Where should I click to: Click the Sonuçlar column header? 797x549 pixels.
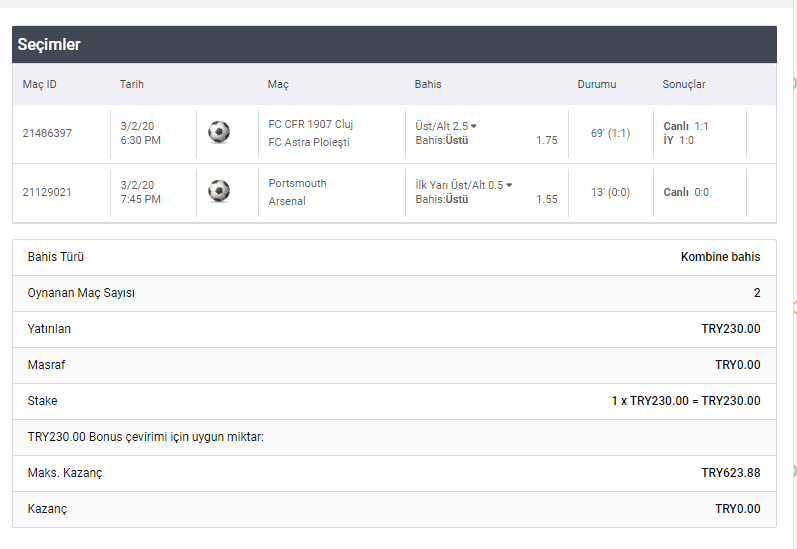coord(684,84)
